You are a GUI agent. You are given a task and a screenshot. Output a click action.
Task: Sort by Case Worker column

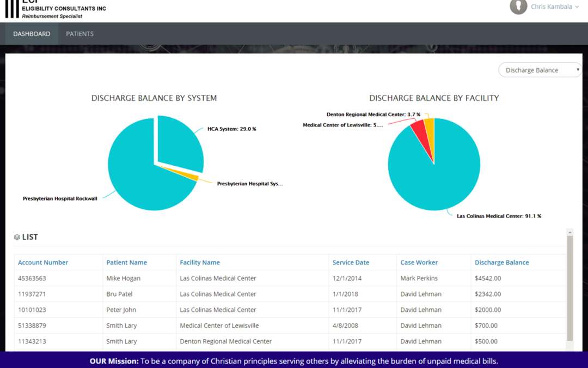coord(419,262)
